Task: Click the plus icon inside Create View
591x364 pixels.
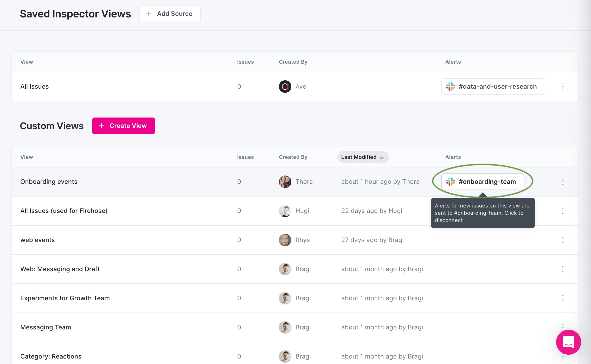Action: tap(101, 126)
